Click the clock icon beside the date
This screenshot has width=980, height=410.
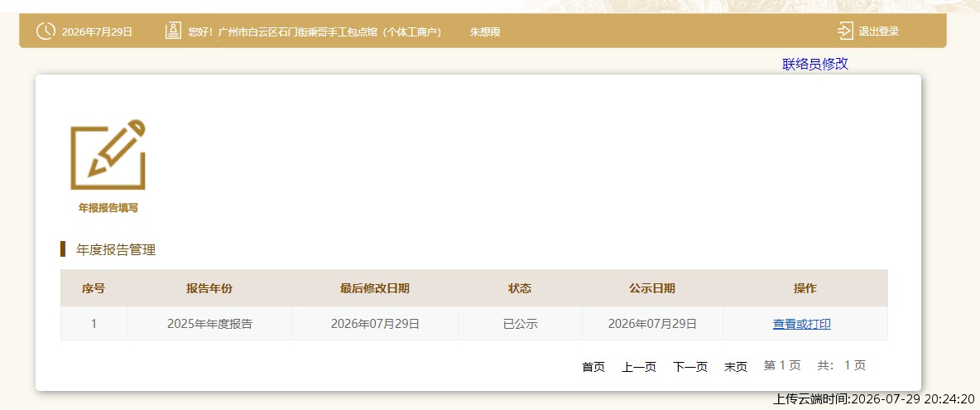pos(46,31)
